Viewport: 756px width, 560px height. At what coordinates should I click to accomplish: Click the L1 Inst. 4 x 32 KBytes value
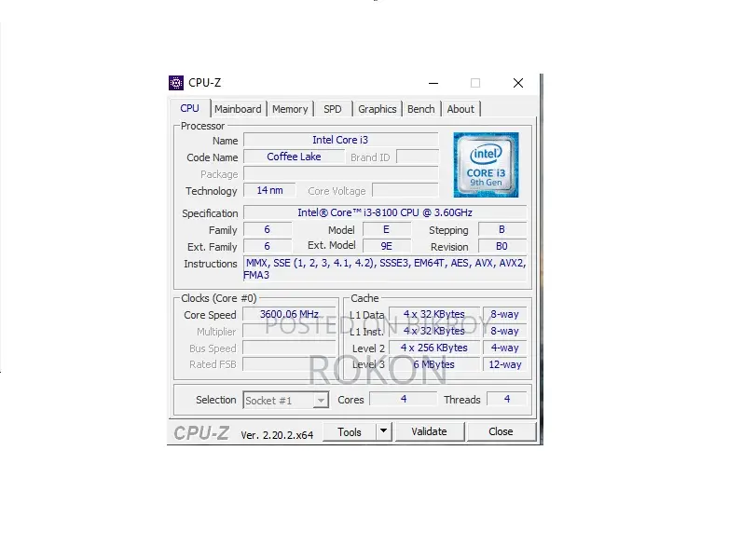click(434, 331)
